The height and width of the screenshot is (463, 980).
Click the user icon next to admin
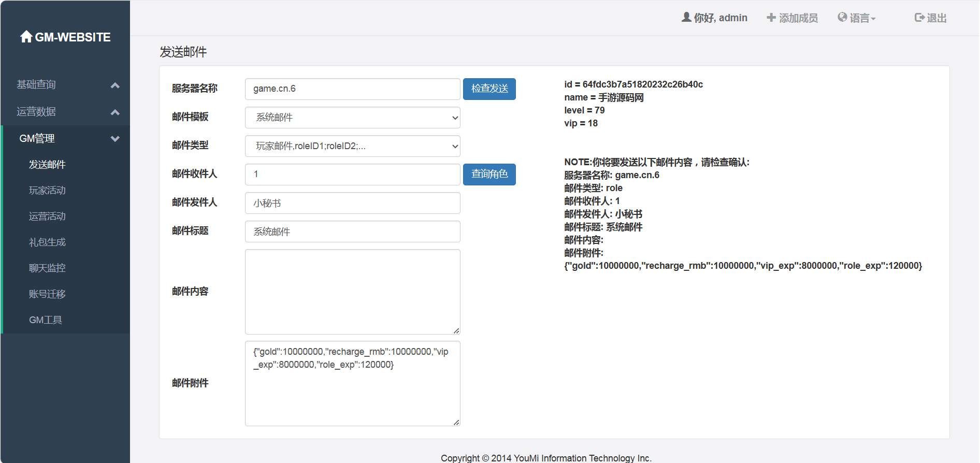(686, 18)
